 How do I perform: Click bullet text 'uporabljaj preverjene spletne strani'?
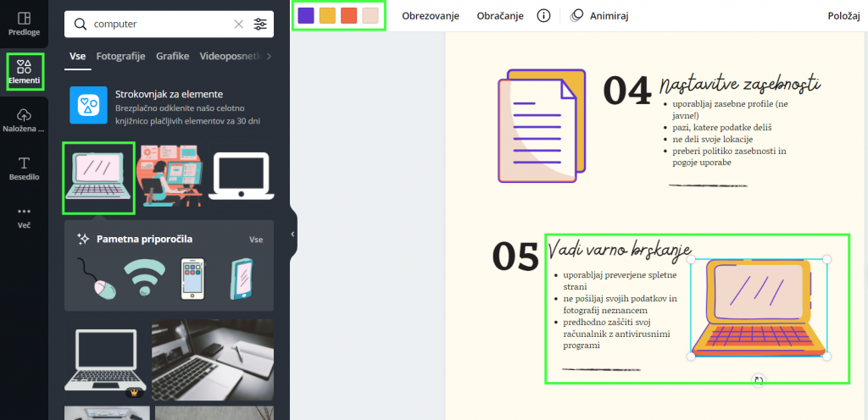click(x=620, y=281)
